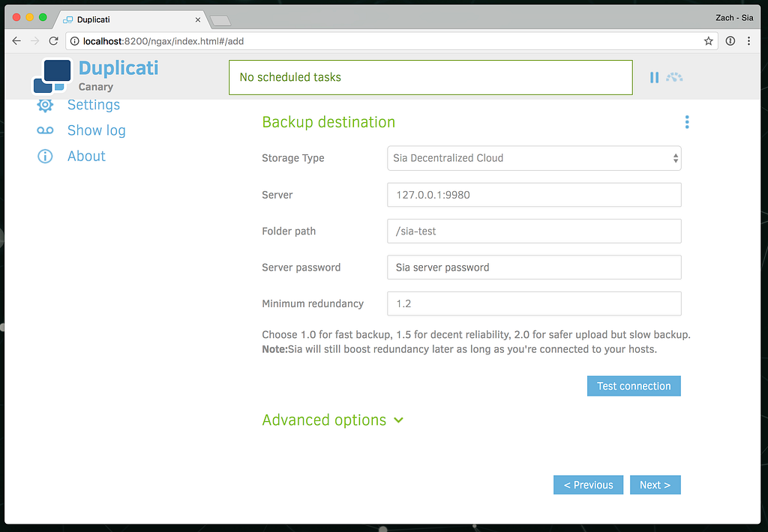
Task: Pause the server with pause icon
Action: (x=654, y=77)
